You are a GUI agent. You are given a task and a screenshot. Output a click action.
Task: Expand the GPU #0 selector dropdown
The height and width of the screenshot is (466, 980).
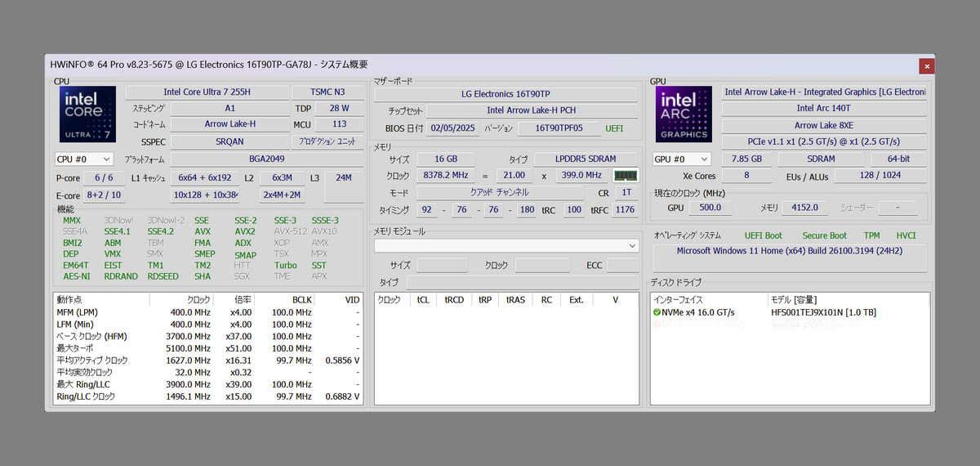(681, 159)
